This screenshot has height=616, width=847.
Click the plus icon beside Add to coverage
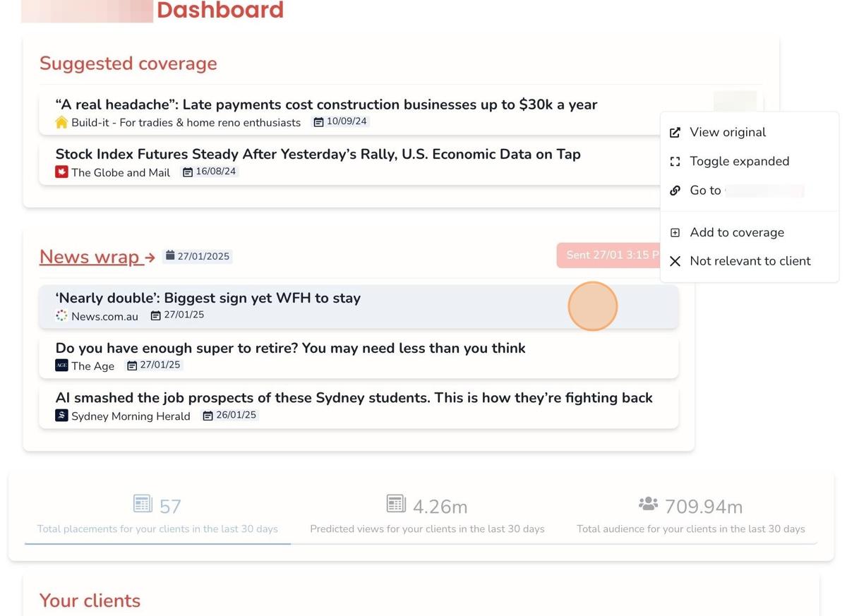click(x=675, y=231)
